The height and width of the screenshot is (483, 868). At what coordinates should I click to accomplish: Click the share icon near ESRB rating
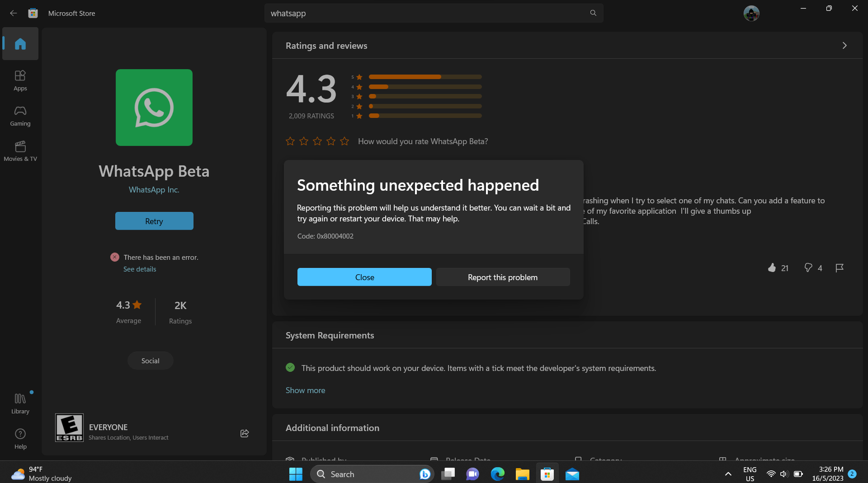click(245, 433)
